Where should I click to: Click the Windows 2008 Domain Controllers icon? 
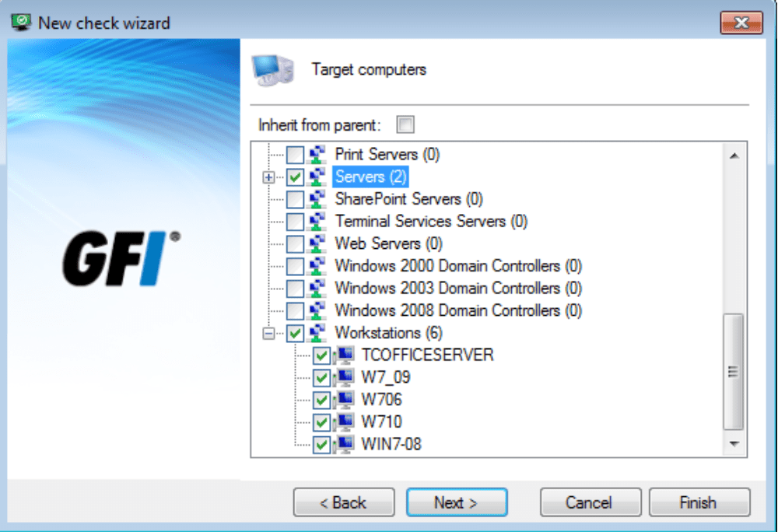[317, 311]
